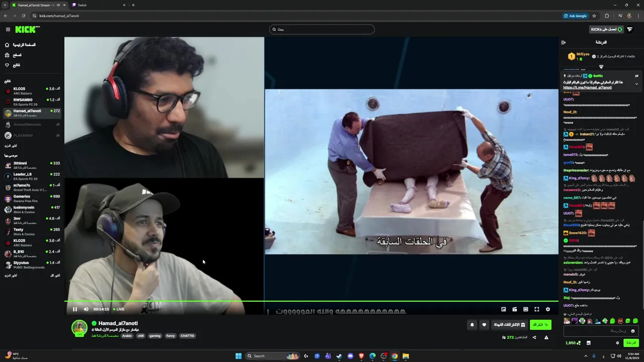Collapse the chat panel
This screenshot has width=644, height=362.
click(563, 42)
